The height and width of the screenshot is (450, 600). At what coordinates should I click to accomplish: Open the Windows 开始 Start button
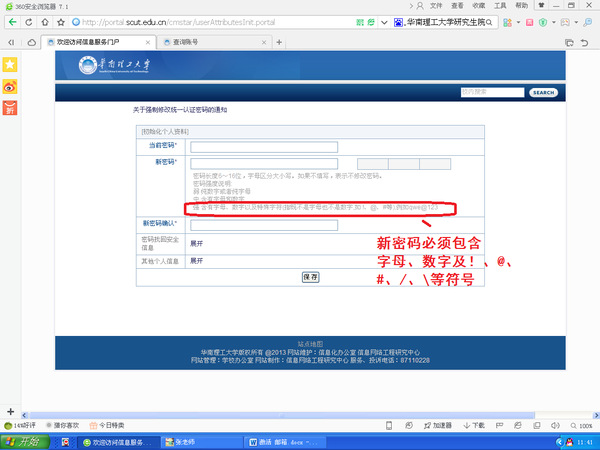click(22, 441)
